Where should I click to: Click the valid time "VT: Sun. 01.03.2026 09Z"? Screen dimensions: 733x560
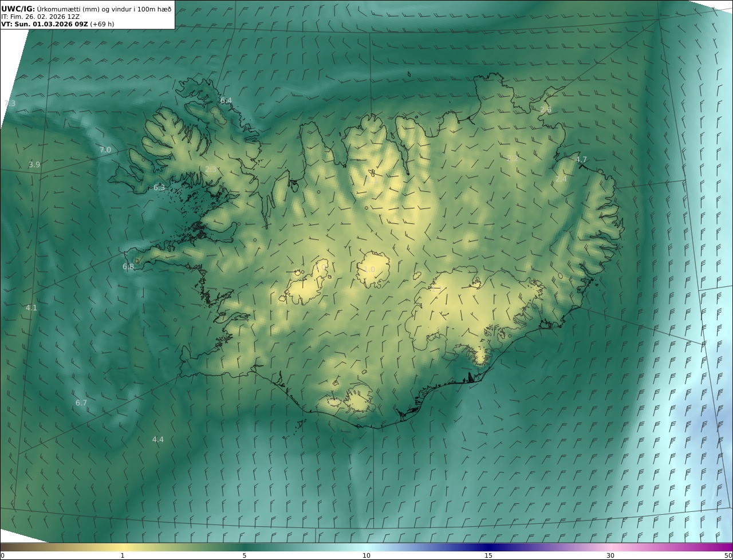click(x=45, y=25)
